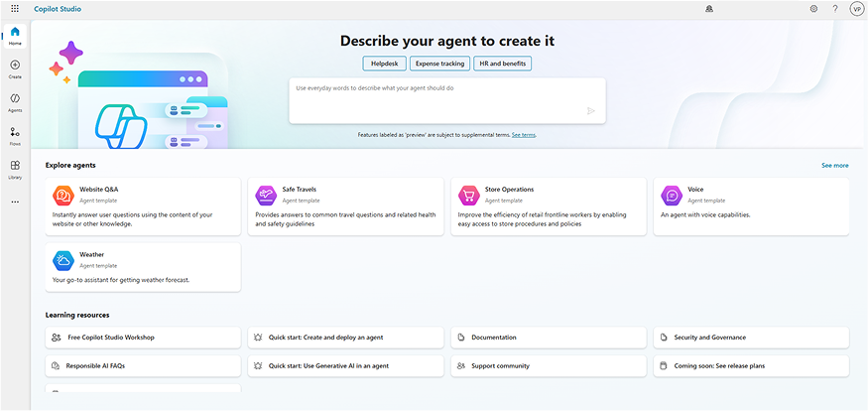Open the Documentation resource
The image size is (868, 411).
pyautogui.click(x=549, y=338)
